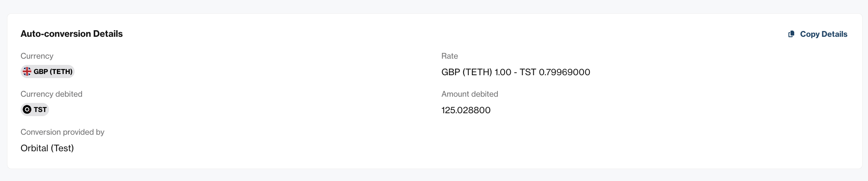Click the amount debited value 125.028800
Image resolution: width=868 pixels, height=181 pixels.
click(466, 110)
